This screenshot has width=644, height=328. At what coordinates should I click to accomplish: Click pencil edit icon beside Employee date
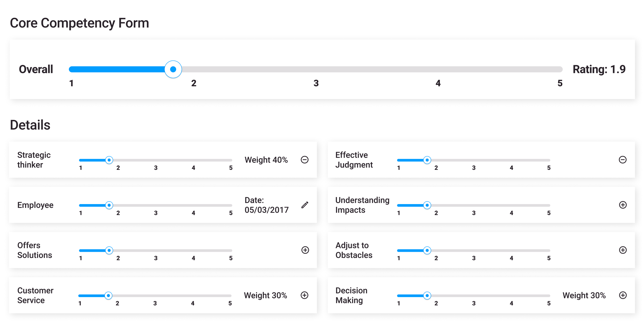tap(305, 205)
